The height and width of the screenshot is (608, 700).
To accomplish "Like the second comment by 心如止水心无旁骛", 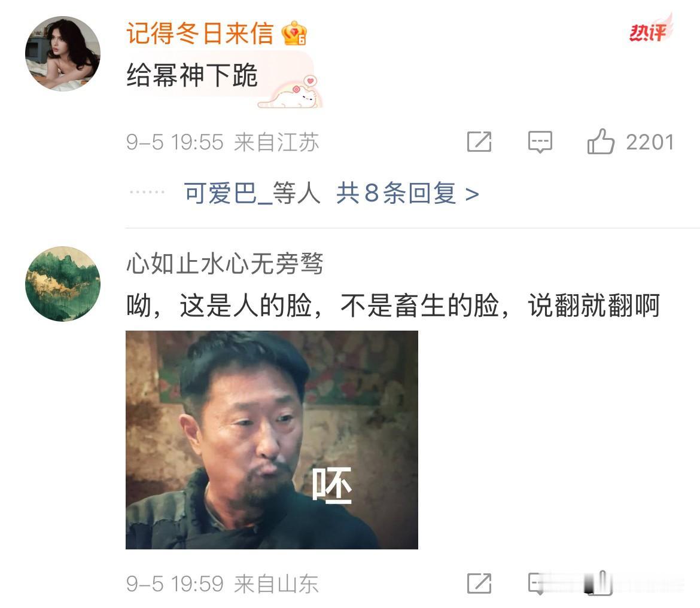I will (x=599, y=582).
